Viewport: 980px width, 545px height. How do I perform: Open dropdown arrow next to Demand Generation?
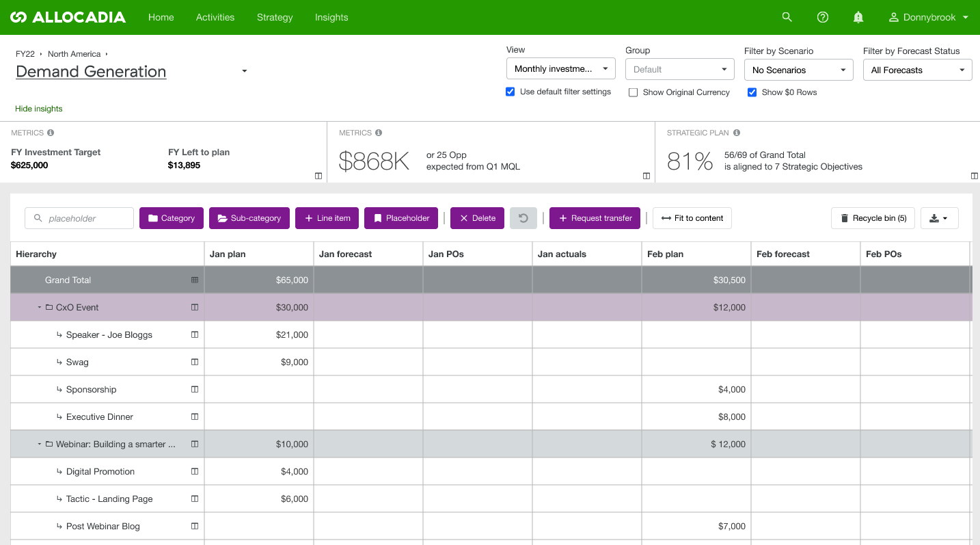(245, 71)
